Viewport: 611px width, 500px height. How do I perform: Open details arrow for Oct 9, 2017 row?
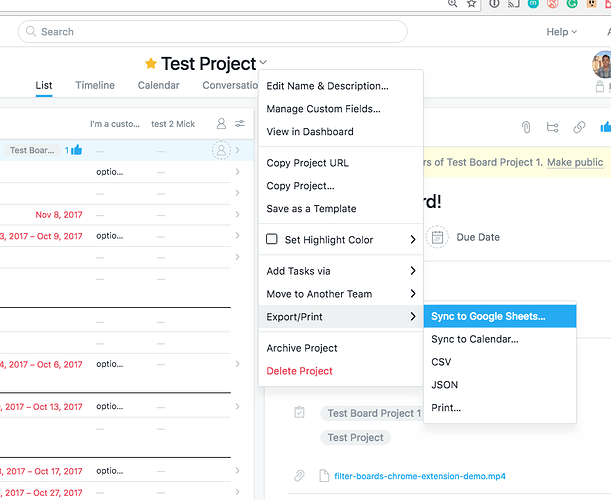pyautogui.click(x=237, y=235)
